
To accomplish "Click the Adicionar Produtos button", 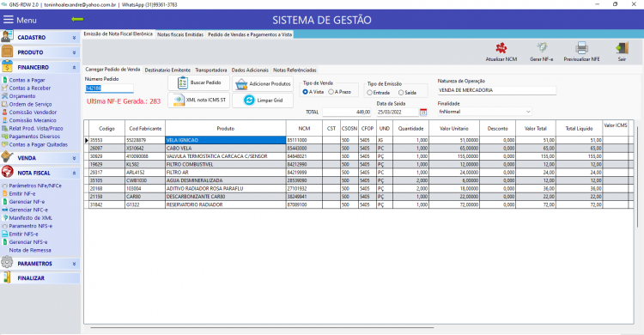I will 263,84.
